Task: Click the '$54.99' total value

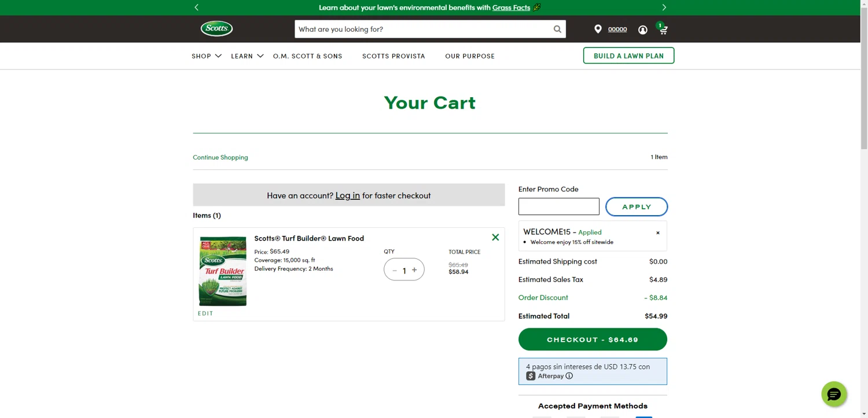Action: pos(656,316)
